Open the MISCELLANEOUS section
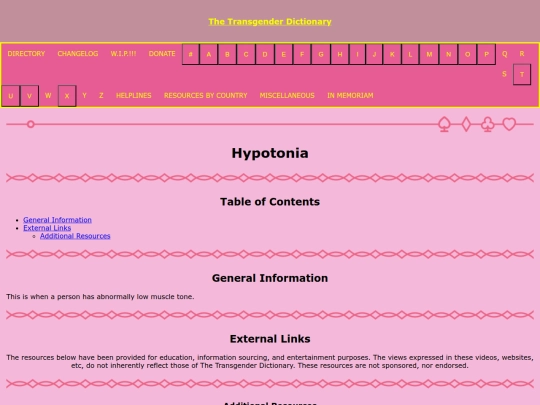Screen dimensions: 540x405 (x=287, y=95)
